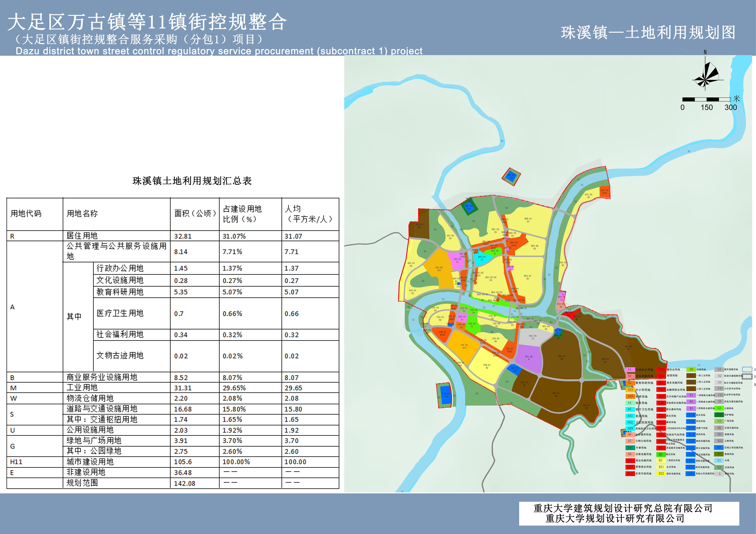Click the 其中：公园绿地 area value 2.75
The height and width of the screenshot is (534, 756).
[x=181, y=451]
